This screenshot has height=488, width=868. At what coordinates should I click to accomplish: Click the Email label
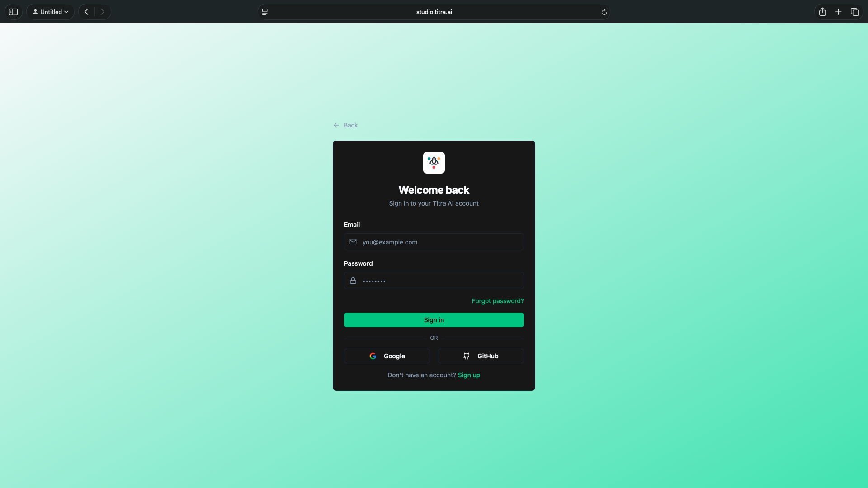pos(352,225)
